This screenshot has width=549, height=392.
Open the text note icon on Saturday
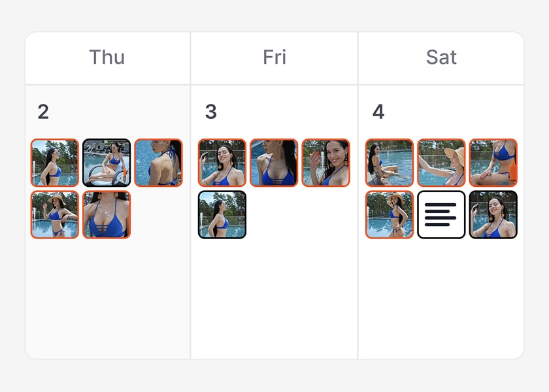click(x=441, y=215)
